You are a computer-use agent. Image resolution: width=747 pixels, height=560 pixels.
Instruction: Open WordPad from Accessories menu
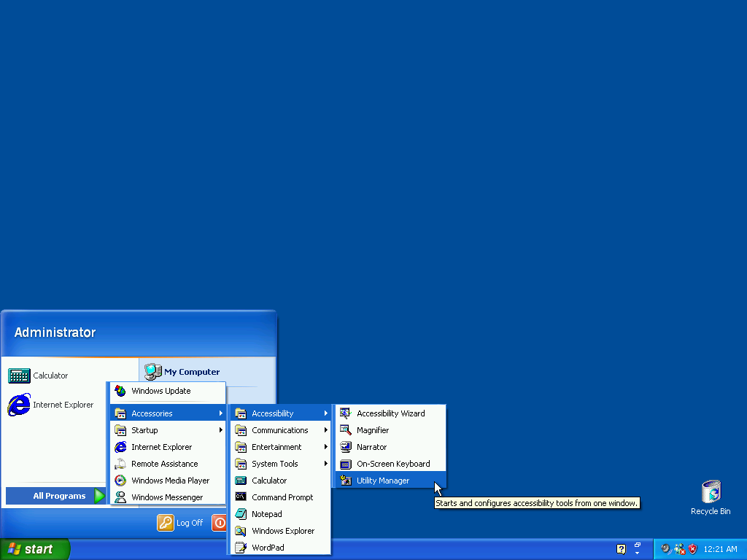click(268, 548)
